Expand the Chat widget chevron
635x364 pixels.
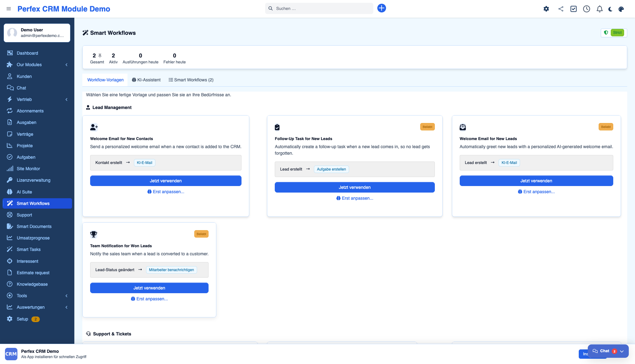(622, 351)
